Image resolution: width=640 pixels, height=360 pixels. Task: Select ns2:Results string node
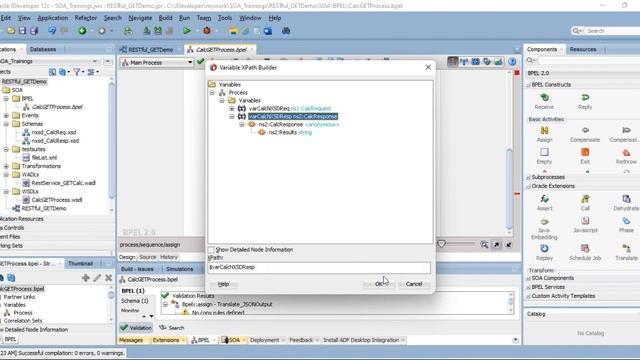(x=290, y=133)
